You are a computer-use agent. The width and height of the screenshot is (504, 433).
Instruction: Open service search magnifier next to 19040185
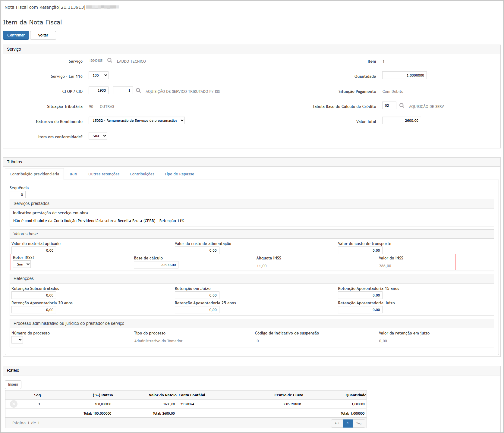pyautogui.click(x=110, y=61)
